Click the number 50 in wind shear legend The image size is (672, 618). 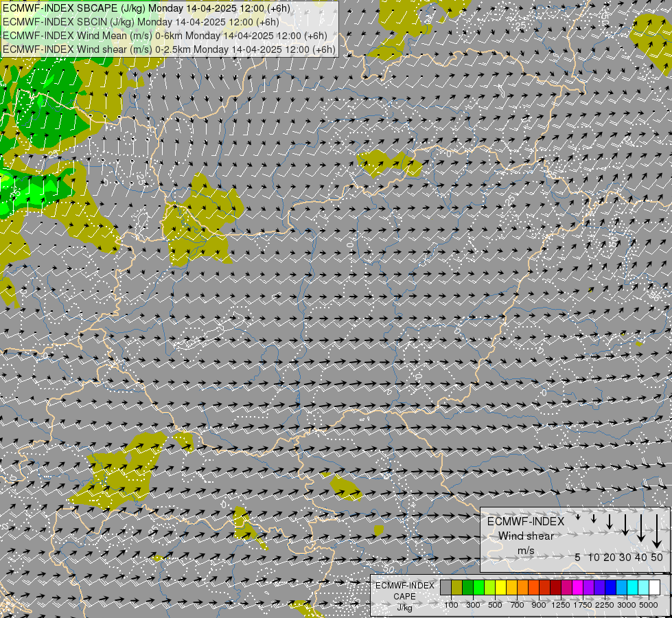pos(657,557)
